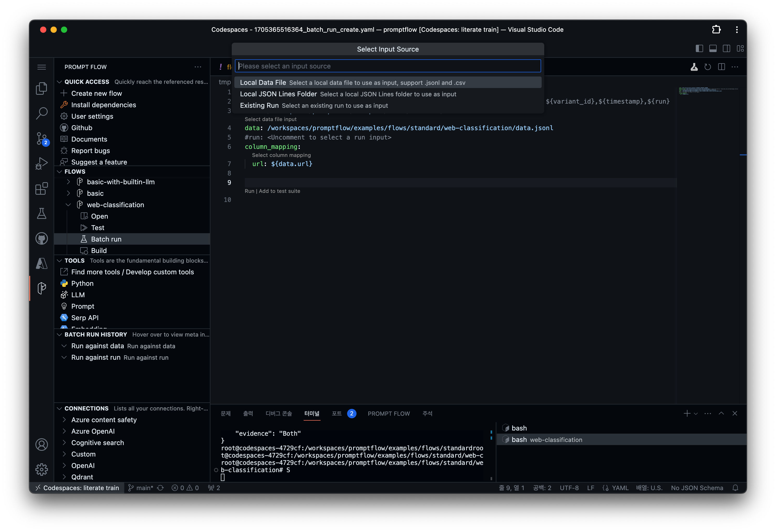Viewport: 776px width, 532px height.
Task: Click main* branch in status bar
Action: 141,488
